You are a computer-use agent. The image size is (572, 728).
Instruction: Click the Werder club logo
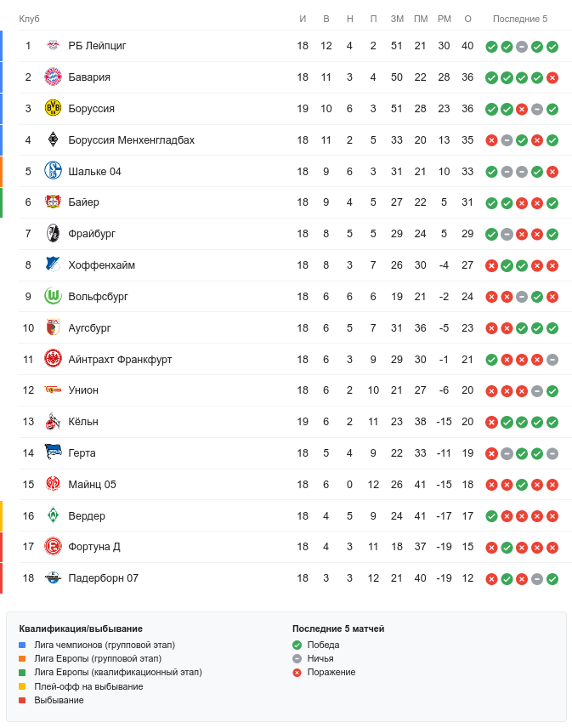pos(53,516)
